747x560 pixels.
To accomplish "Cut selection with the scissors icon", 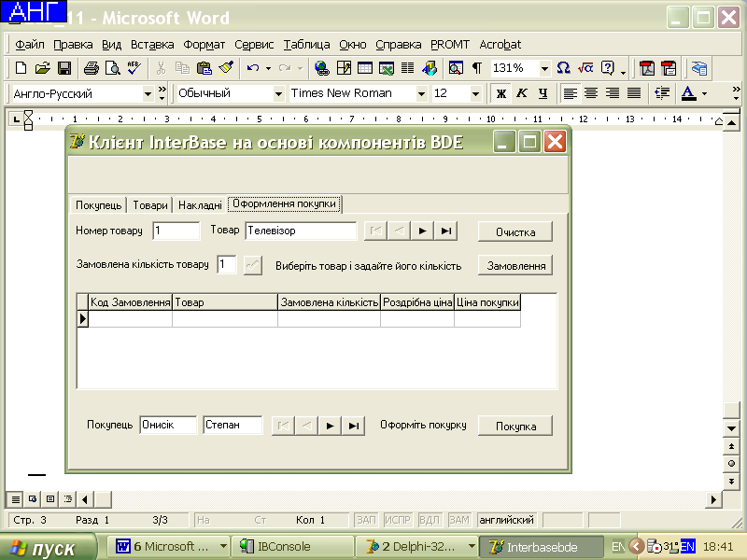I will point(161,68).
